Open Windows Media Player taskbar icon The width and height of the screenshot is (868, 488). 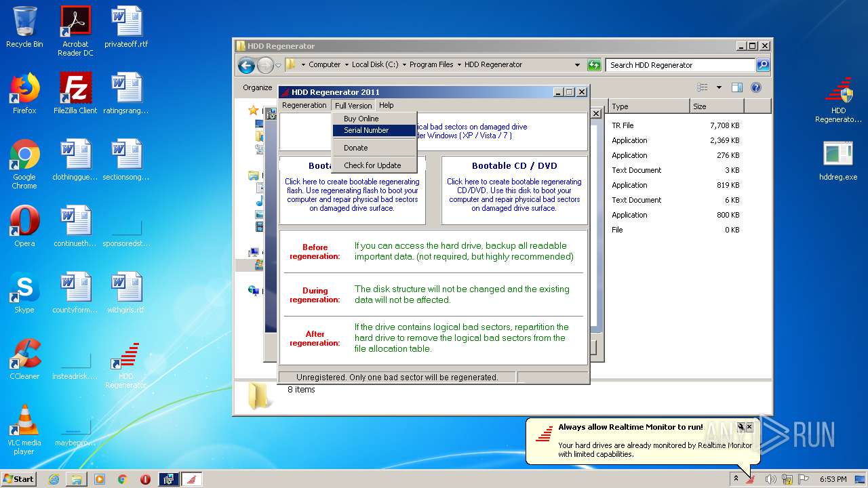click(100, 479)
